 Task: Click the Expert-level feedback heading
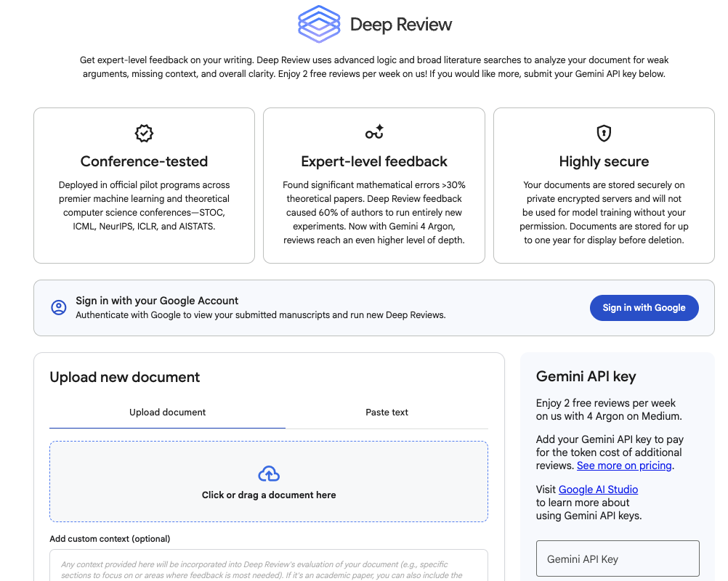click(x=373, y=161)
